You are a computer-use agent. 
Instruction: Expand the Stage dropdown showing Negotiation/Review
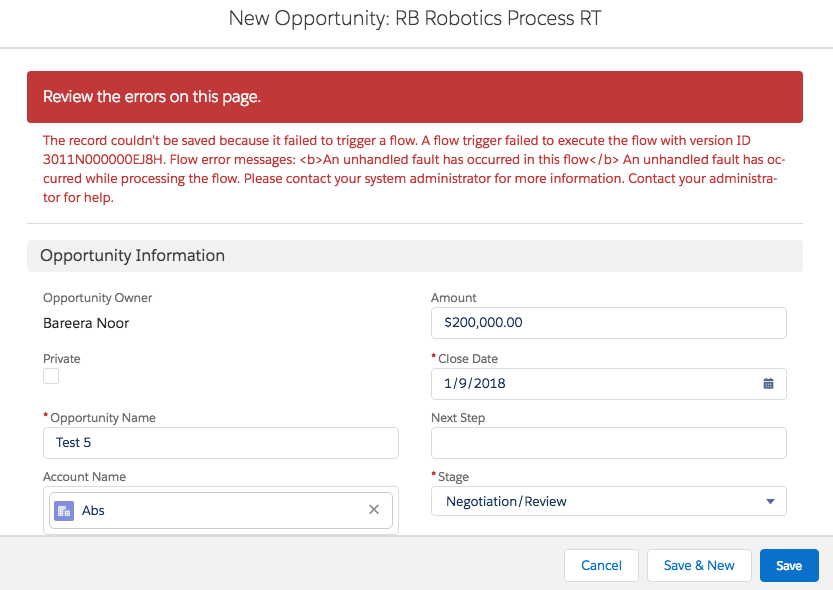pos(608,501)
